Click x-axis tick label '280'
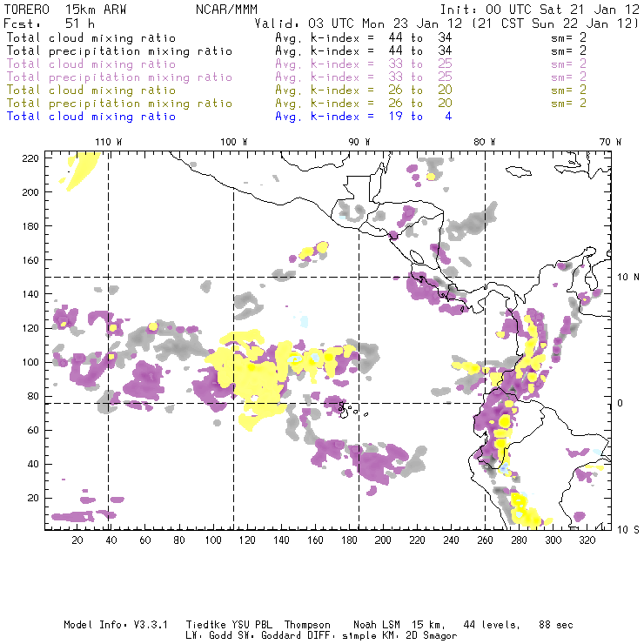The height and width of the screenshot is (644, 644). click(x=520, y=540)
